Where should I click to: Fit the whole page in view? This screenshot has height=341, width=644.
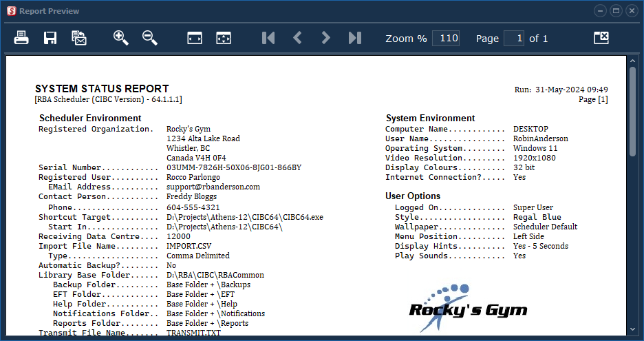tap(224, 39)
